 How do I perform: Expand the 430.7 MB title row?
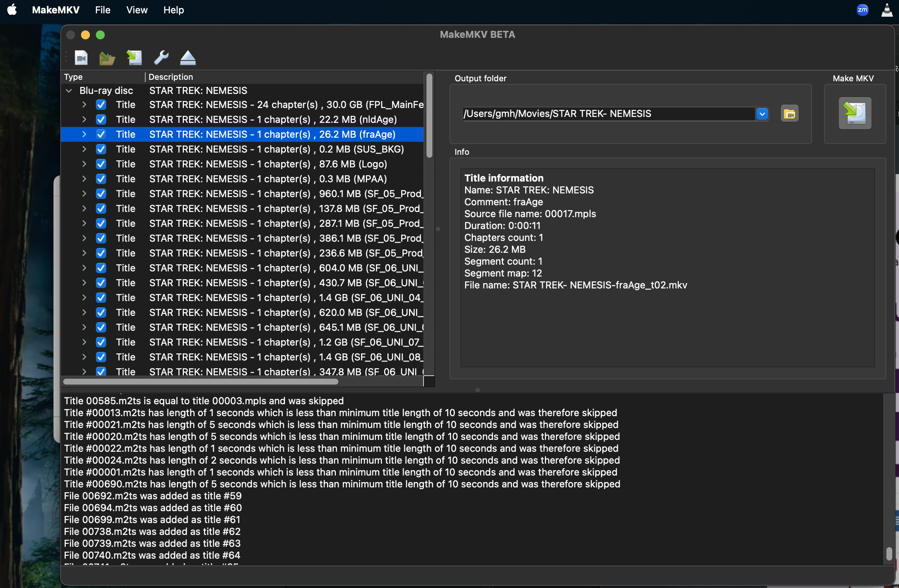(84, 282)
